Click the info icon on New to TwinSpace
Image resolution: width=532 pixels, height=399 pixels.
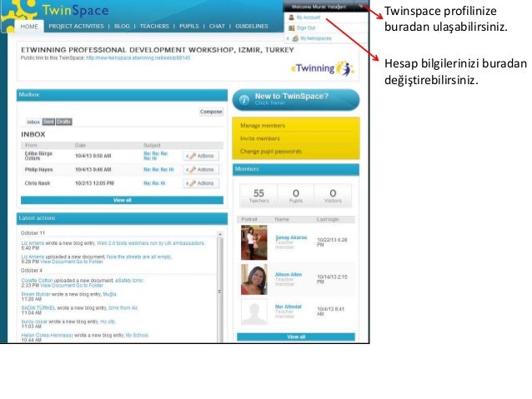(x=244, y=100)
